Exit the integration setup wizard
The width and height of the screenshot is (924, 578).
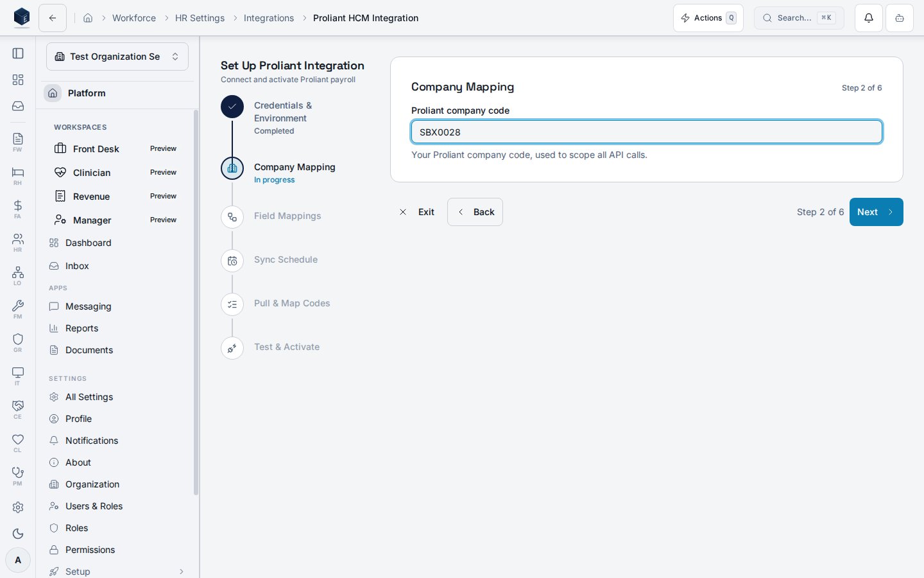pos(417,212)
